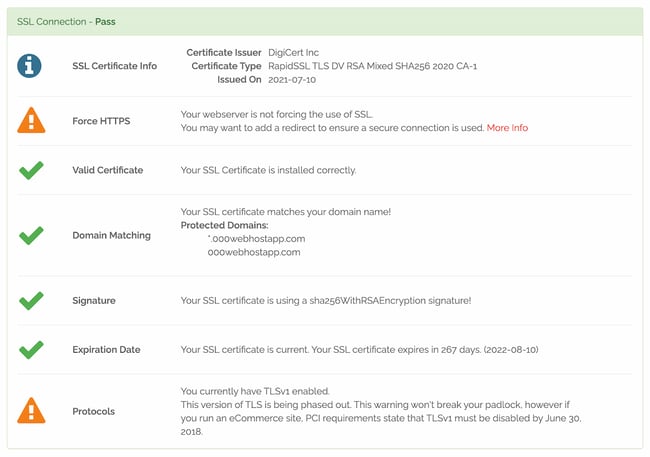Select the Expiration Date label
This screenshot has width=650, height=457.
[x=106, y=350]
